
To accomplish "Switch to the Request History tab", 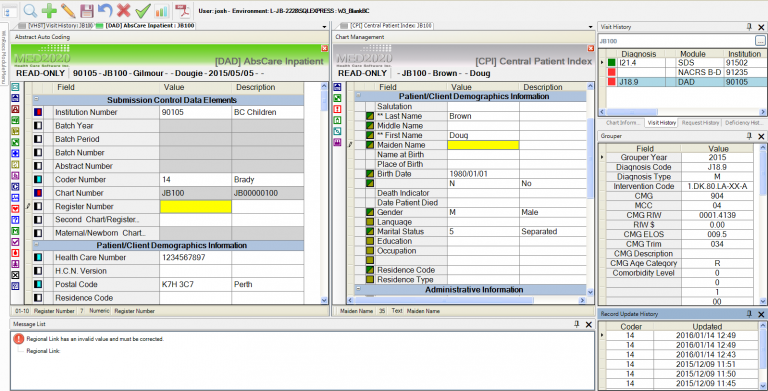I will 700,123.
